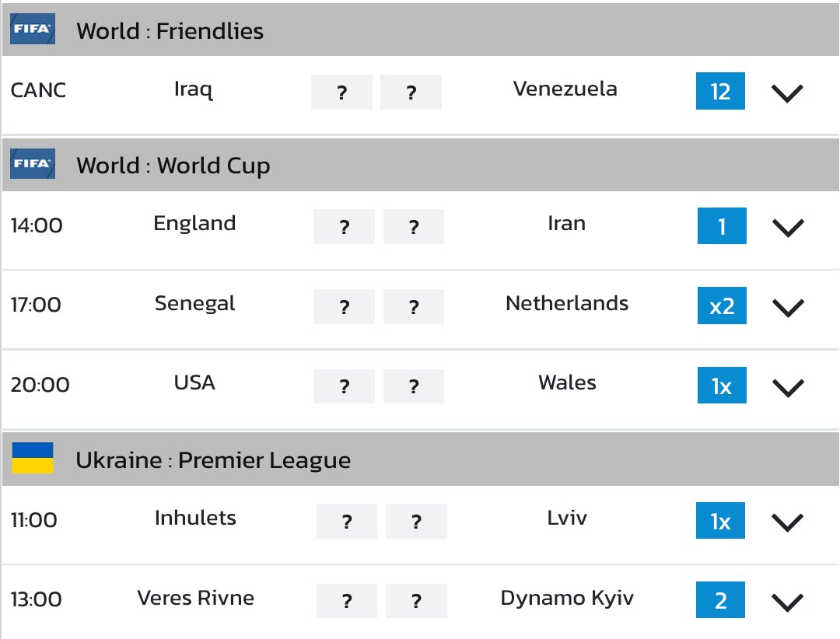Open the Senegal vs Netherlands dropdown chevron
Viewport: 840px width, 639px height.
pyautogui.click(x=787, y=307)
